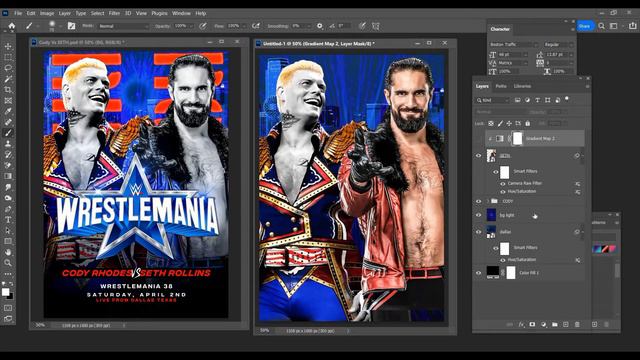Open the File menu

18,13
